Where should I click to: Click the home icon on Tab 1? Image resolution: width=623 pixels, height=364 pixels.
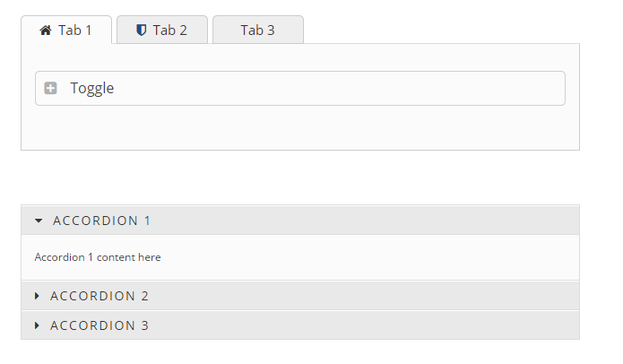(46, 30)
